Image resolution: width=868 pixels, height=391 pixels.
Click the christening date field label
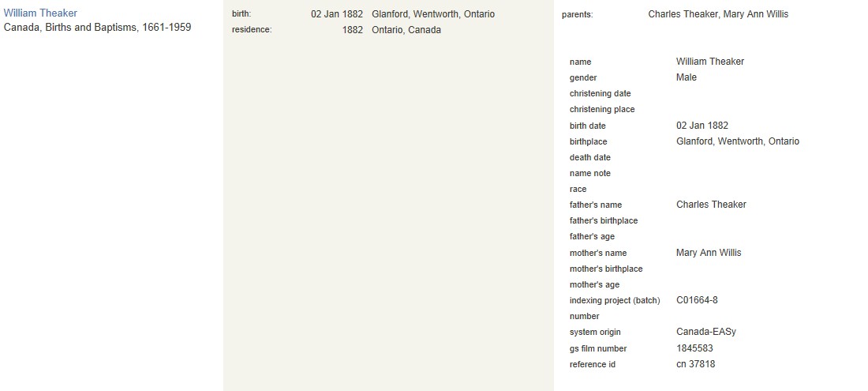(x=600, y=93)
